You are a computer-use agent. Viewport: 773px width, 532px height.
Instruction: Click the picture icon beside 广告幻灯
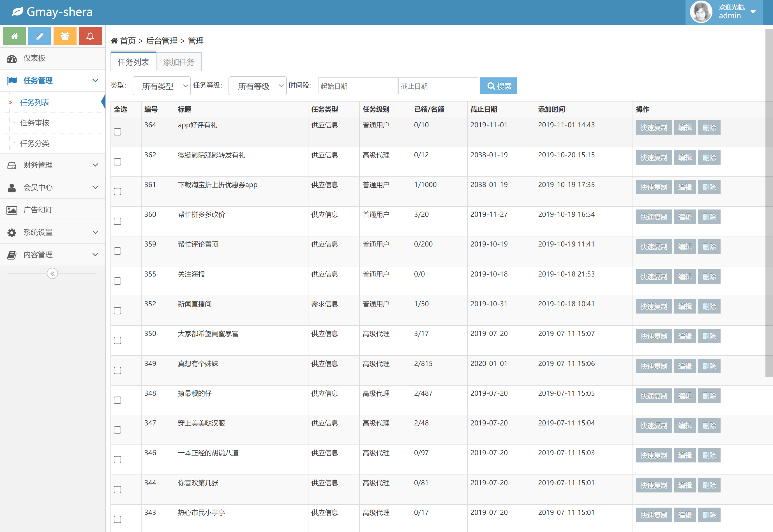coord(12,210)
